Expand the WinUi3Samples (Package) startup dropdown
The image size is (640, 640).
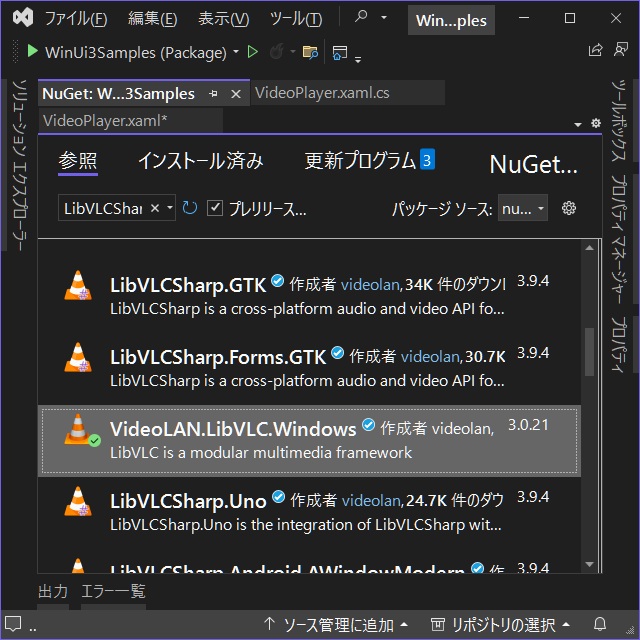[x=236, y=51]
